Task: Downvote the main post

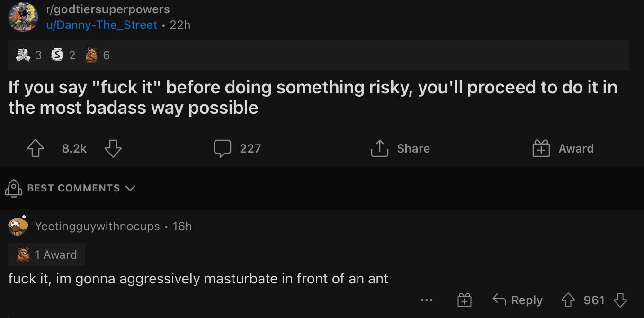Action: pyautogui.click(x=113, y=148)
